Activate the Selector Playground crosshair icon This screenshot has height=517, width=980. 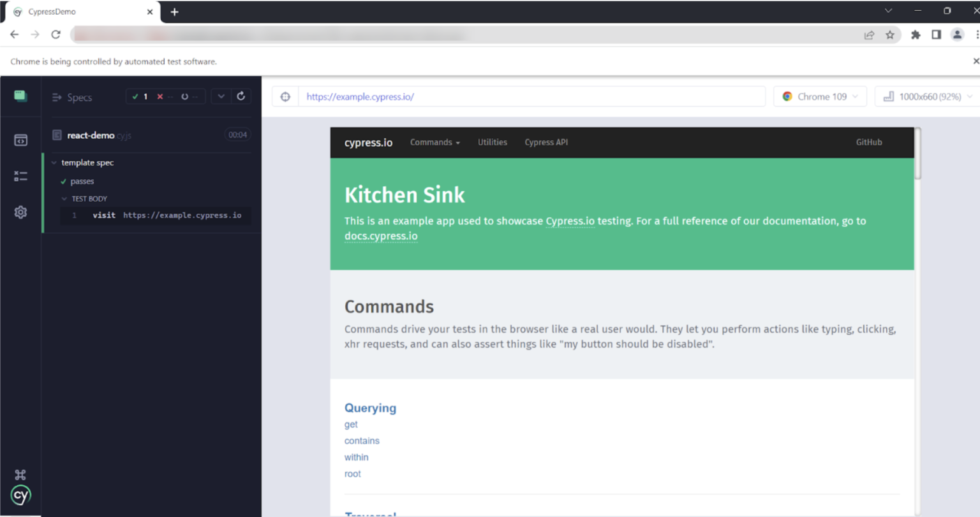coord(285,96)
